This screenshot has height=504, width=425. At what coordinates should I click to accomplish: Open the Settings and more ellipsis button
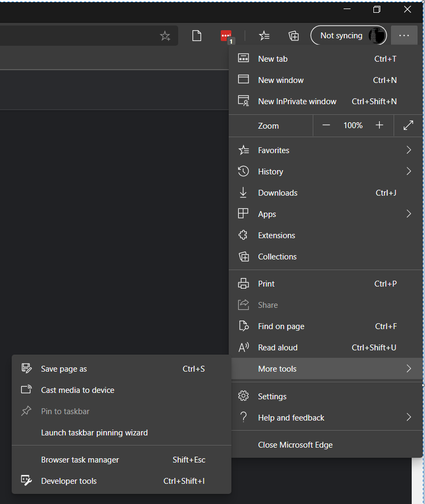pyautogui.click(x=404, y=36)
